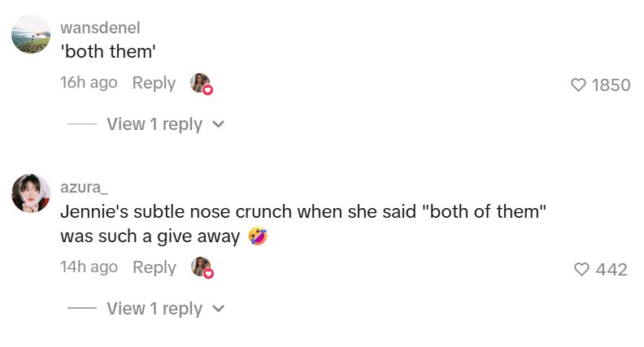This screenshot has width=644, height=347.
Task: Open the azura_ username link
Action: pyautogui.click(x=84, y=187)
